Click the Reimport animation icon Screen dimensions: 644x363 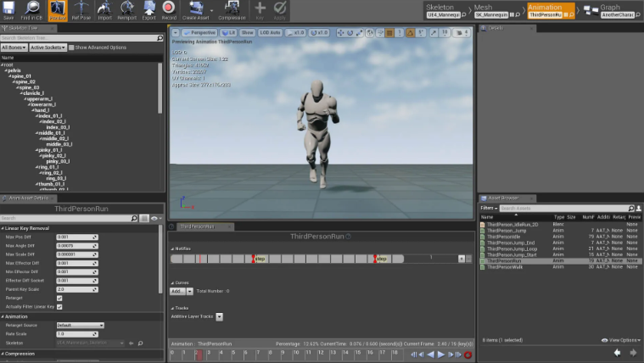(x=127, y=10)
